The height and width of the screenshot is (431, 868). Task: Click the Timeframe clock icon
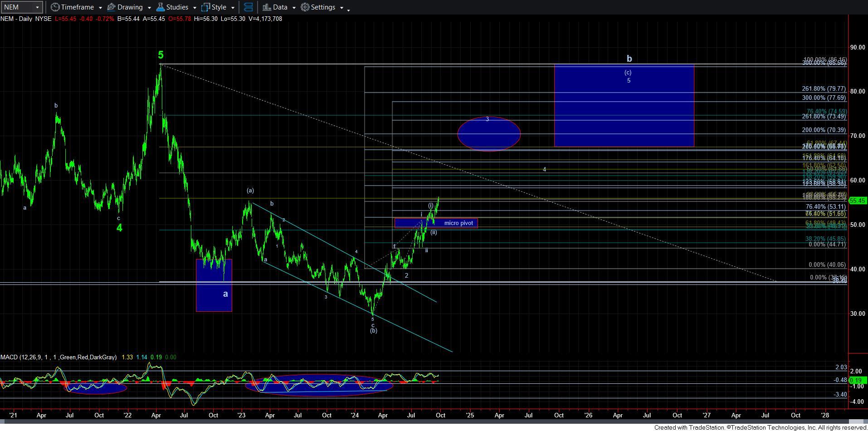(x=55, y=7)
